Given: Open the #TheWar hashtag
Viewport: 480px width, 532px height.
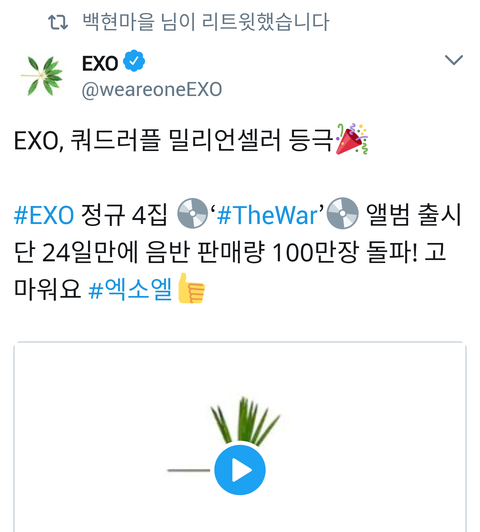Looking at the screenshot, I should [268, 215].
